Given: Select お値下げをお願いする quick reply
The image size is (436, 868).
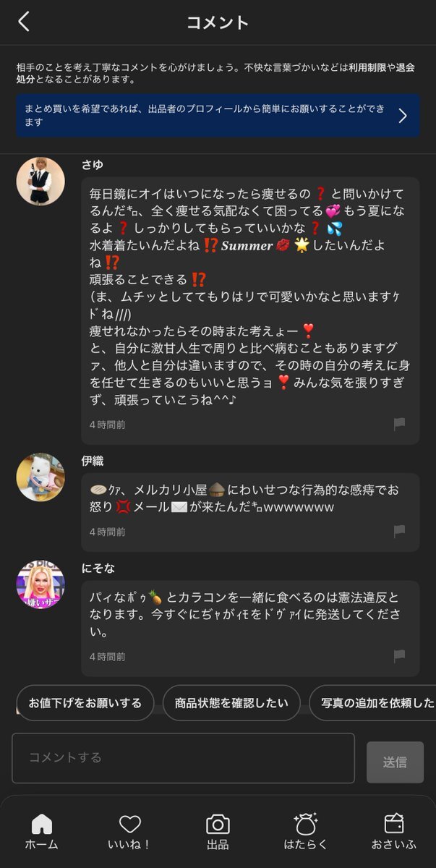Looking at the screenshot, I should 85,703.
